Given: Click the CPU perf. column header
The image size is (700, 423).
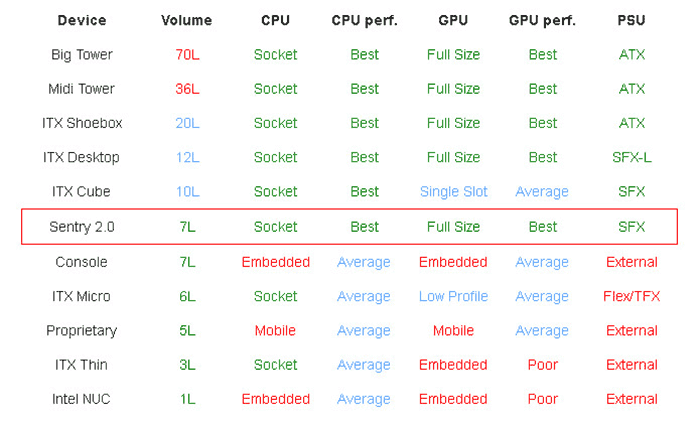Looking at the screenshot, I should pyautogui.click(x=364, y=20).
